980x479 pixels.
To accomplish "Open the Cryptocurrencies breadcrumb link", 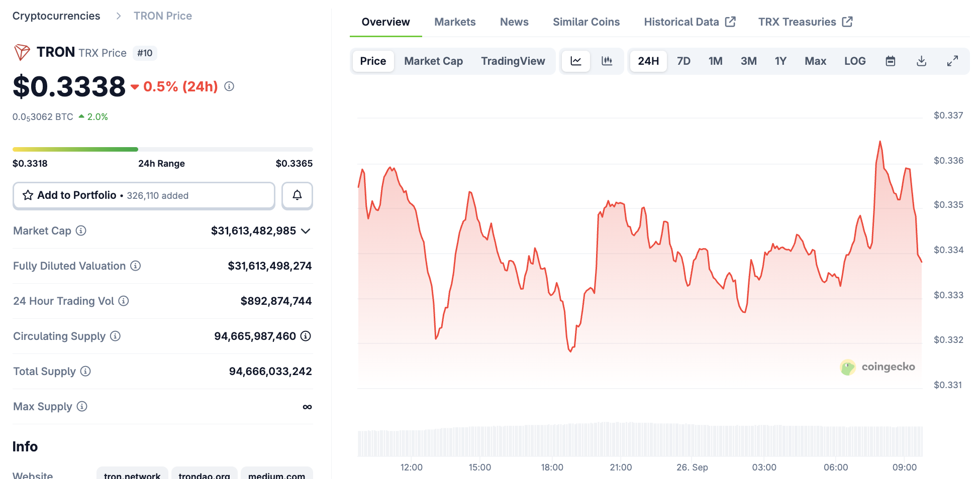I will point(56,16).
